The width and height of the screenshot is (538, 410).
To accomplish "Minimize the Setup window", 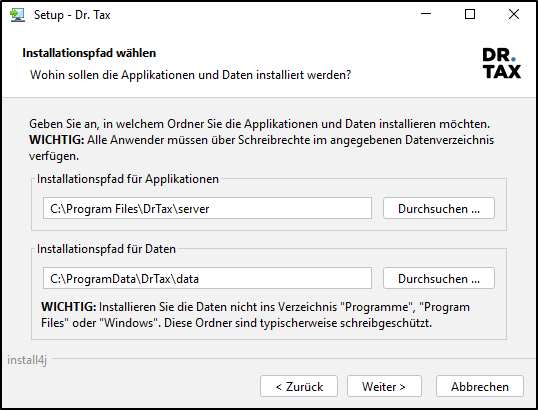I will (426, 14).
